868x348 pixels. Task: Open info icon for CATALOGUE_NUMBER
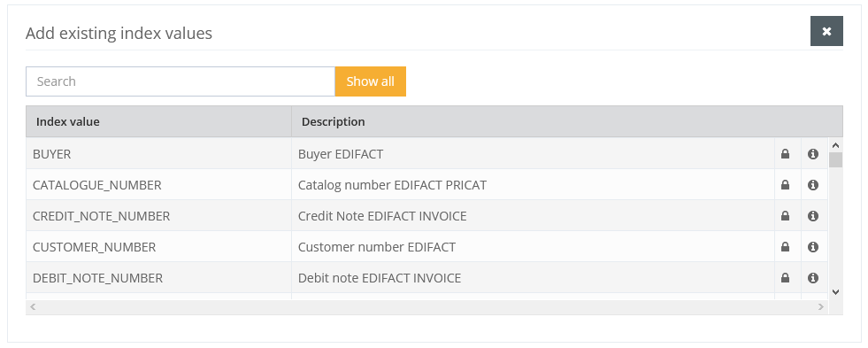[812, 185]
